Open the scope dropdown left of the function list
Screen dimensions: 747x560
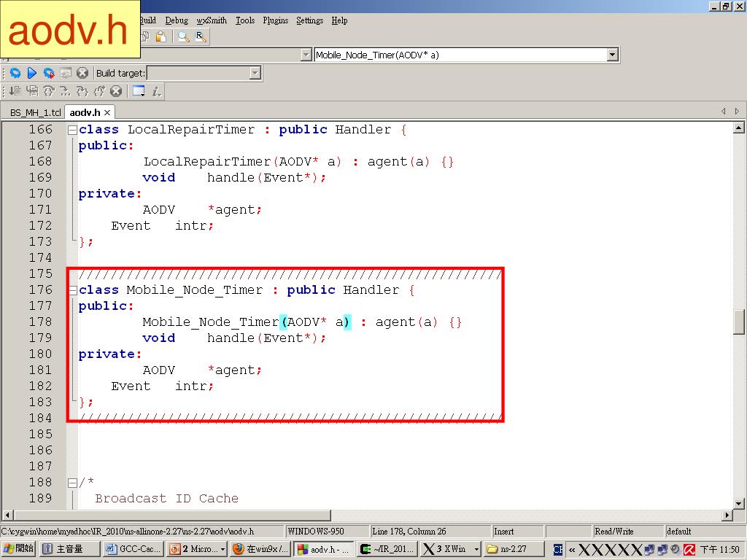[x=306, y=55]
